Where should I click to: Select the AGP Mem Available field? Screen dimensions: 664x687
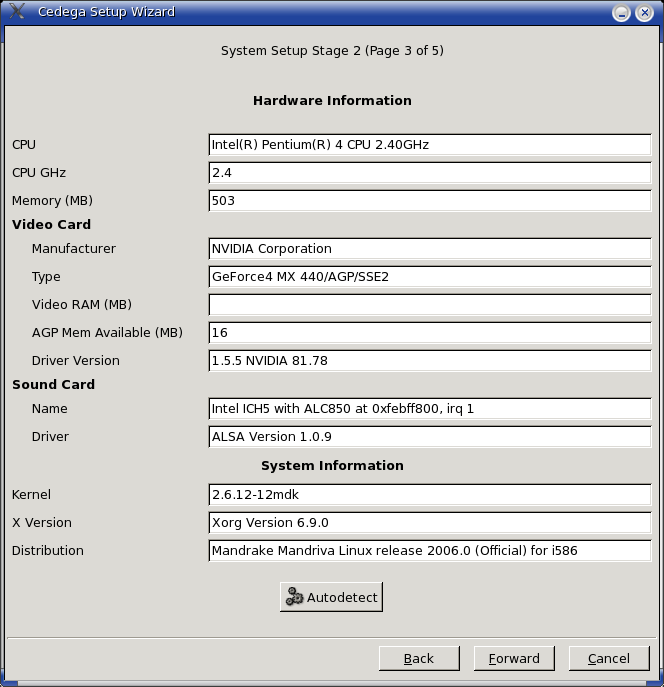point(430,333)
